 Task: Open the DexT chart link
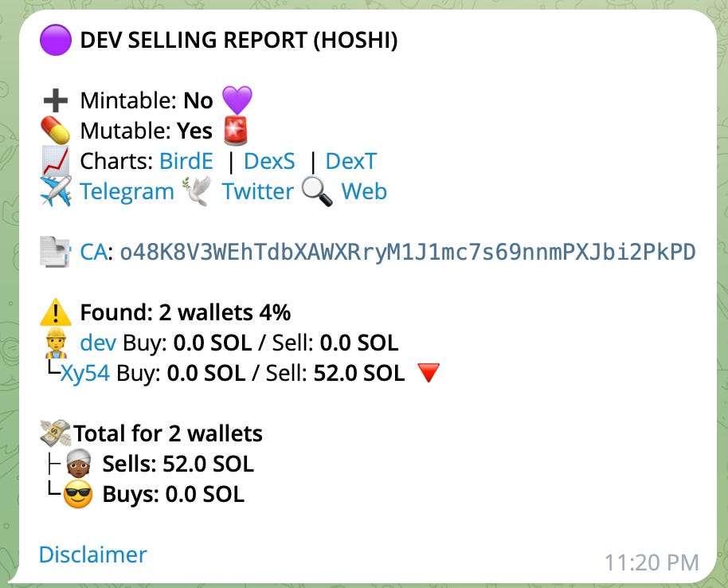(350, 160)
